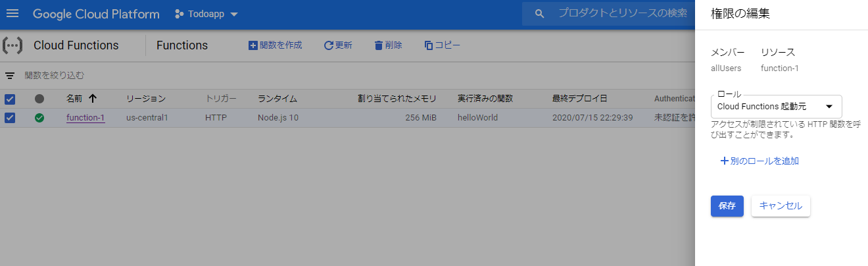Viewport: 868px width, 266px height.
Task: Open the function-1 link
Action: click(x=85, y=118)
